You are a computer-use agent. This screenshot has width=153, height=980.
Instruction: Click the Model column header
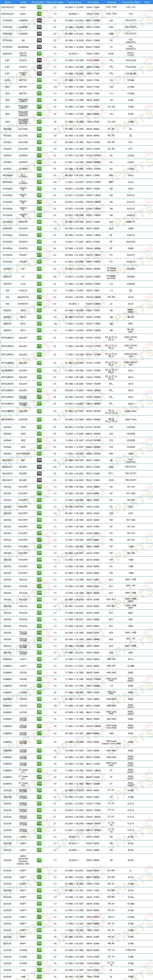point(23,2)
